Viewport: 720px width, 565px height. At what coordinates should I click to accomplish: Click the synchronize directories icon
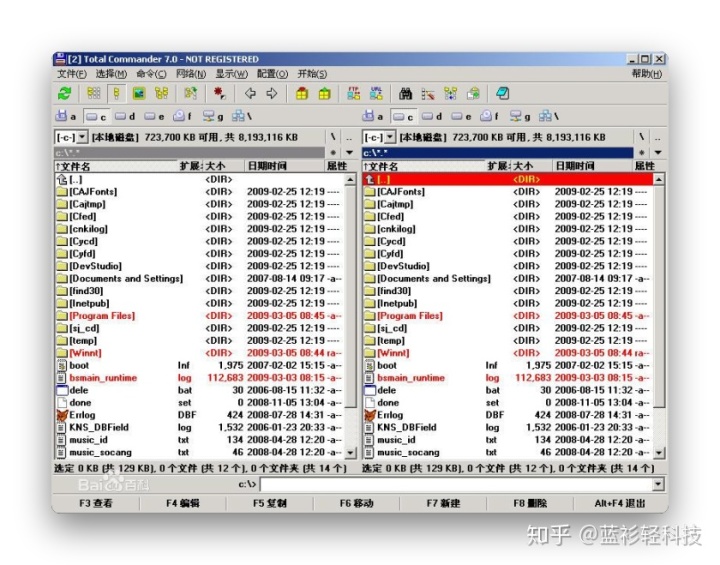(x=450, y=94)
